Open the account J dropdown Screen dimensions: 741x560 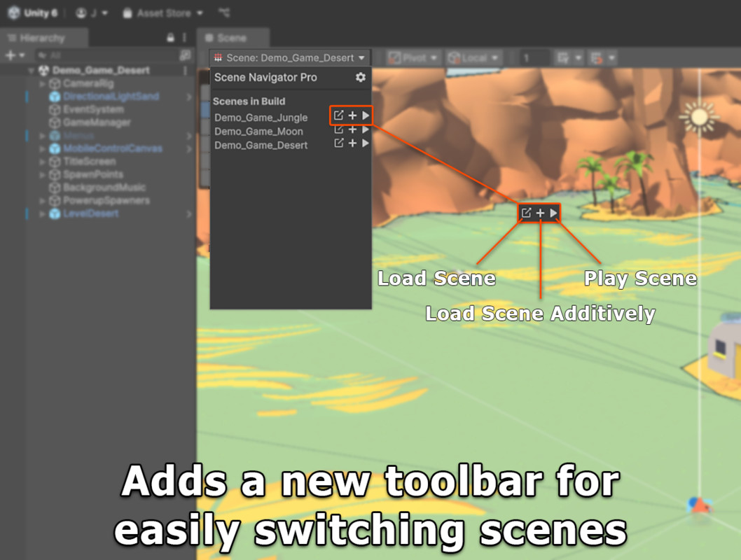92,13
